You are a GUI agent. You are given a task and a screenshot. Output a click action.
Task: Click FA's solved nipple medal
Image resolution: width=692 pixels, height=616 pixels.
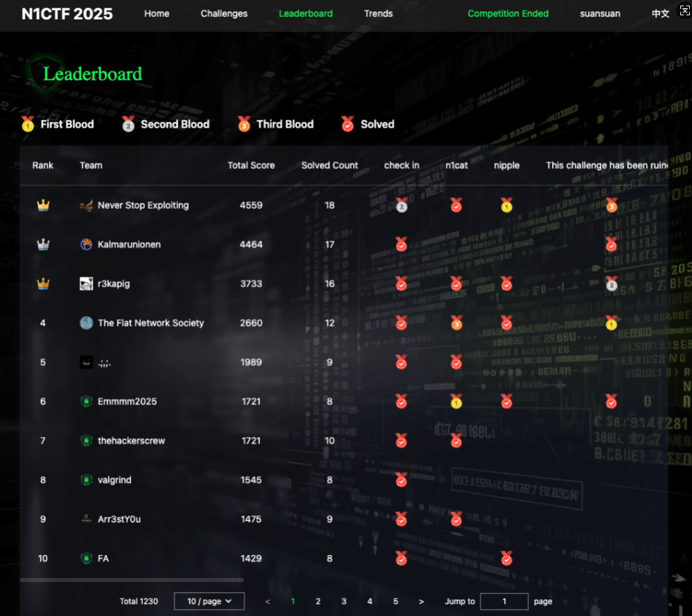pos(507,558)
